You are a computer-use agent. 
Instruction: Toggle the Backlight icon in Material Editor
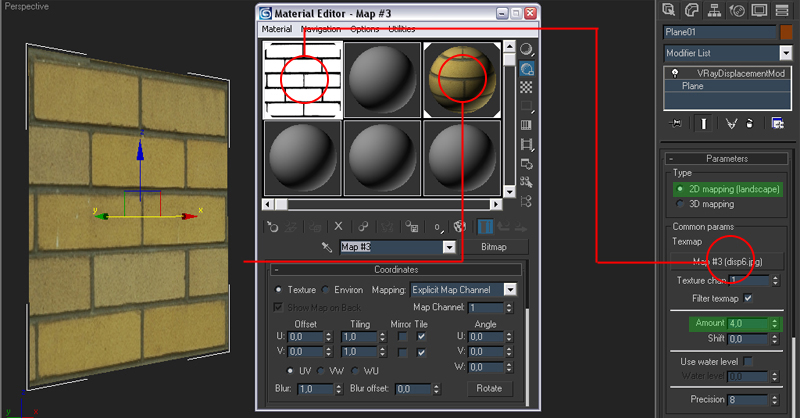coord(527,68)
